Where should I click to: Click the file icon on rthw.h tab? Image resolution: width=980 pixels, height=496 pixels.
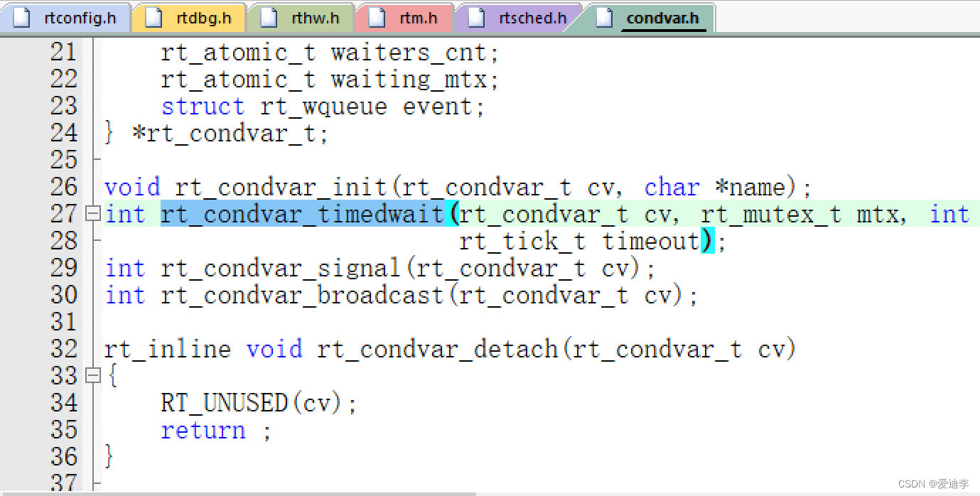(x=267, y=18)
